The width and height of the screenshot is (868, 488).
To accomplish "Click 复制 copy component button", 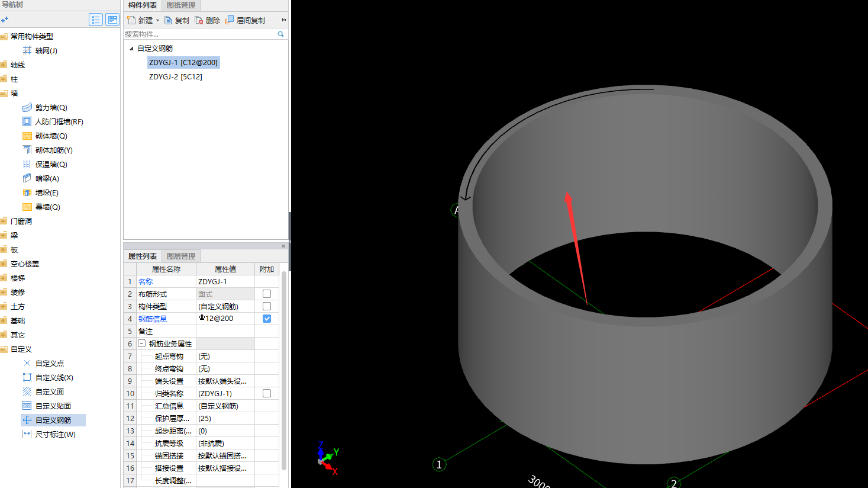I will point(177,20).
